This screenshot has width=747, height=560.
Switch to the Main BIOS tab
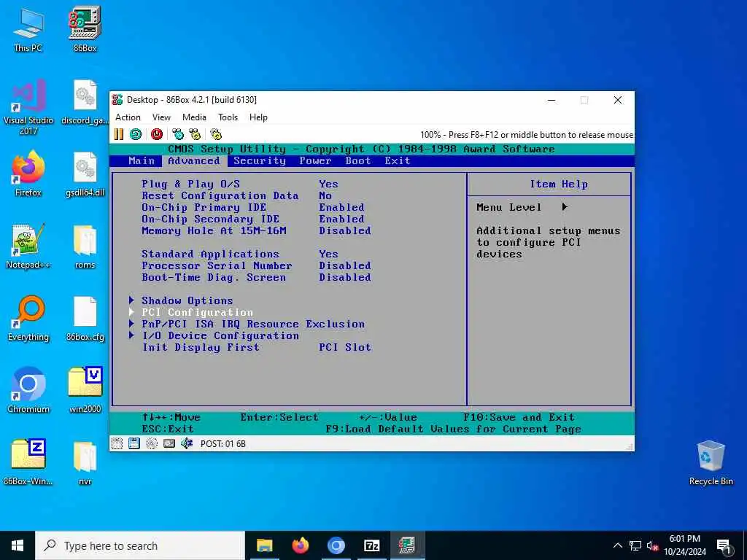tap(142, 161)
